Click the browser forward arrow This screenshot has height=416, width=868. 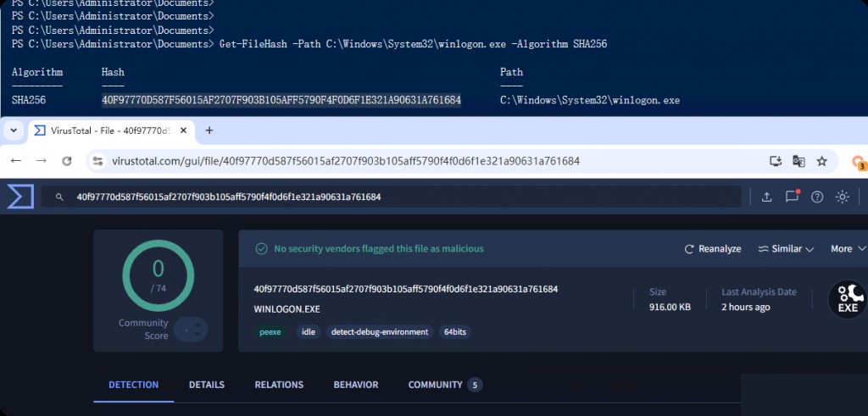42,161
